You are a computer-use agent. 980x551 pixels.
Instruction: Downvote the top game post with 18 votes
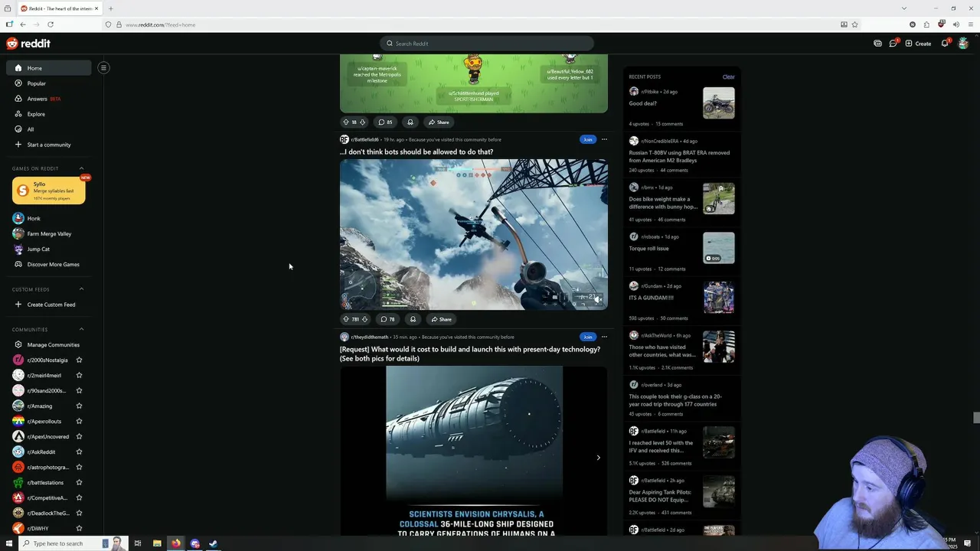(362, 122)
